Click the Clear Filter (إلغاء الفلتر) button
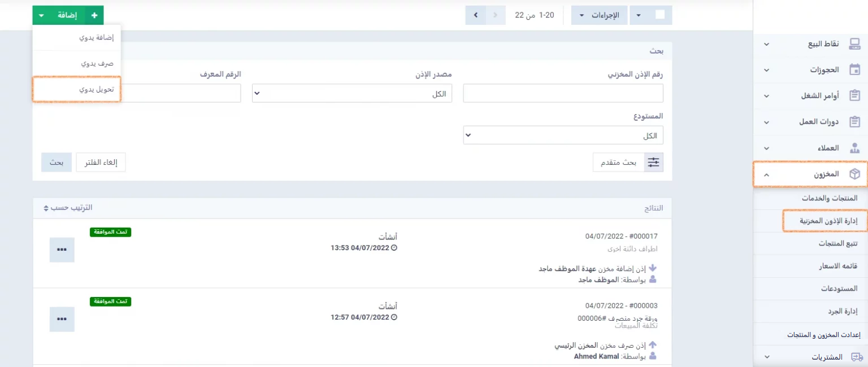The width and height of the screenshot is (868, 367). coord(101,163)
